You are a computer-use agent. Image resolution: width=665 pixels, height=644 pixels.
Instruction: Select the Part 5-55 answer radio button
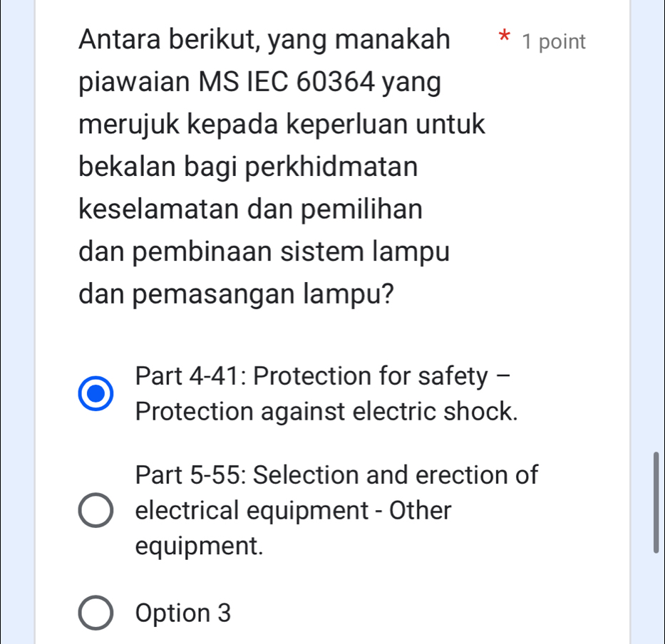[x=95, y=510]
